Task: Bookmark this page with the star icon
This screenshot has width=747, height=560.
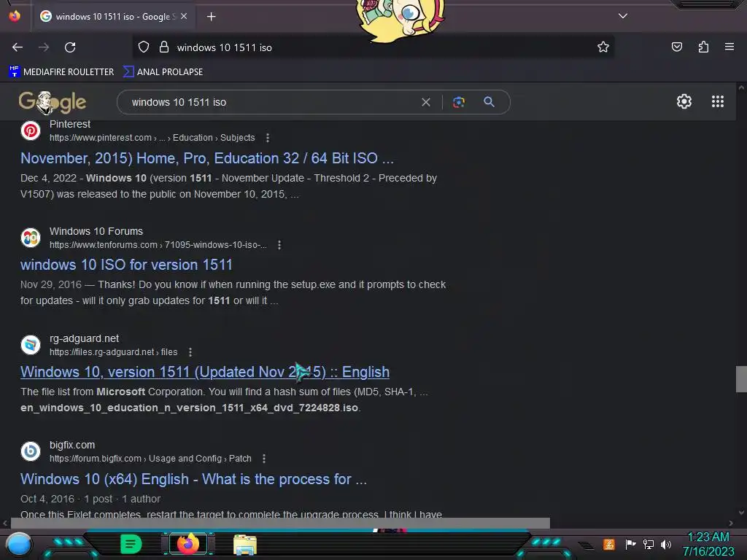Action: (603, 47)
